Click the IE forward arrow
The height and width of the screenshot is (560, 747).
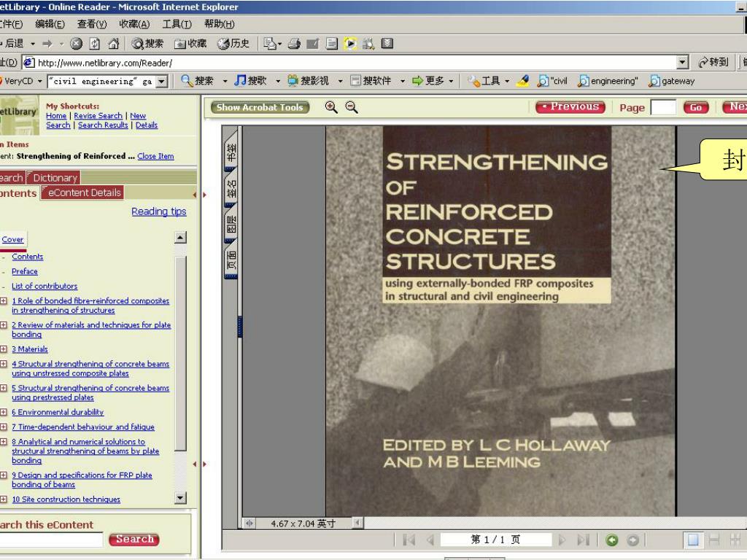[47, 44]
